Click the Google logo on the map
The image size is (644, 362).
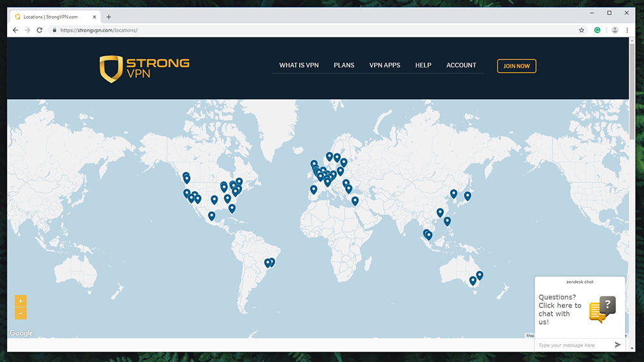(x=21, y=333)
